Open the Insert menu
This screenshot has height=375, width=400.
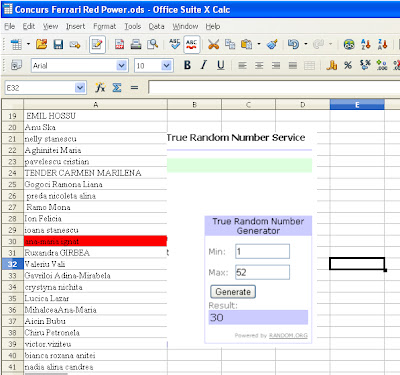[x=75, y=26]
